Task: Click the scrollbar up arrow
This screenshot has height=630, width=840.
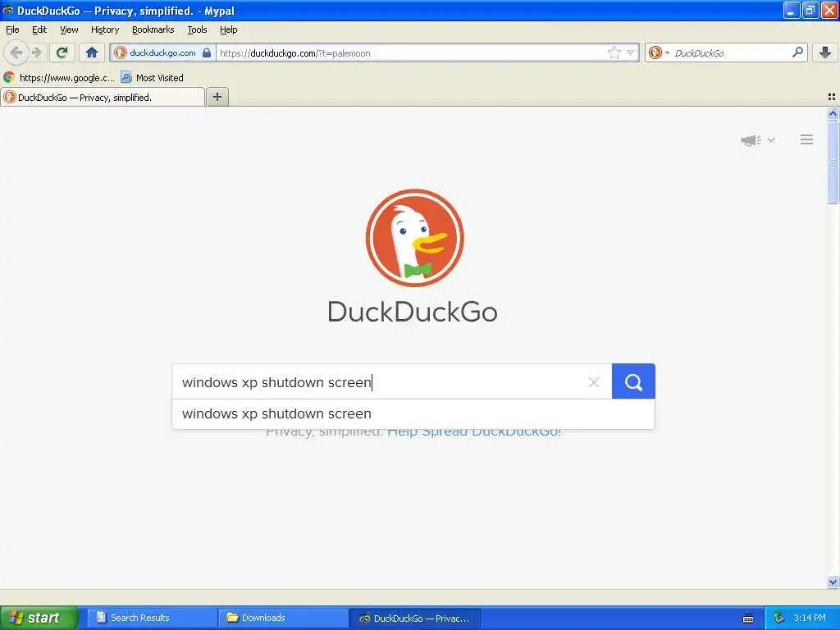Action: [833, 113]
